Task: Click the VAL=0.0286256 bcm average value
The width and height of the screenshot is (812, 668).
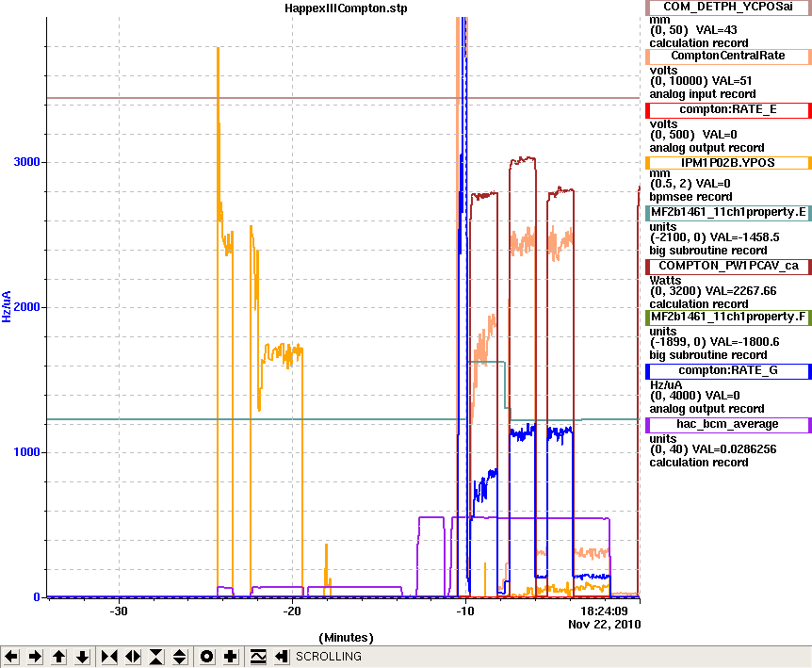Action: pyautogui.click(x=734, y=449)
